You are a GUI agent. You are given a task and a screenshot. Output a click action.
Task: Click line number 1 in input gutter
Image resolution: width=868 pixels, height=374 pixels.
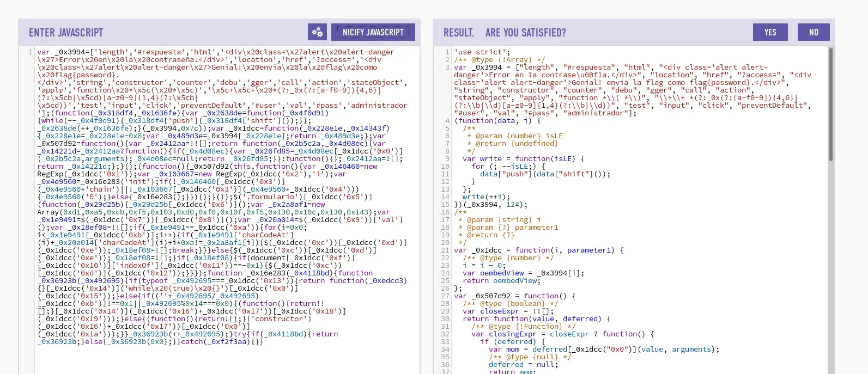tap(30, 52)
